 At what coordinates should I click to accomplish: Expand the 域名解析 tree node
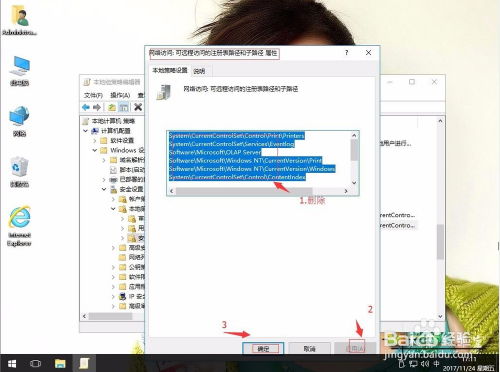pyautogui.click(x=104, y=160)
